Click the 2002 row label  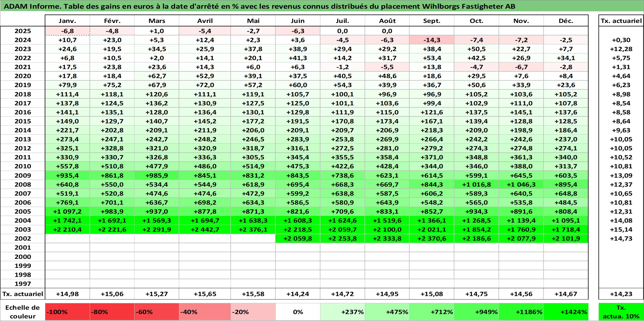pyautogui.click(x=23, y=239)
